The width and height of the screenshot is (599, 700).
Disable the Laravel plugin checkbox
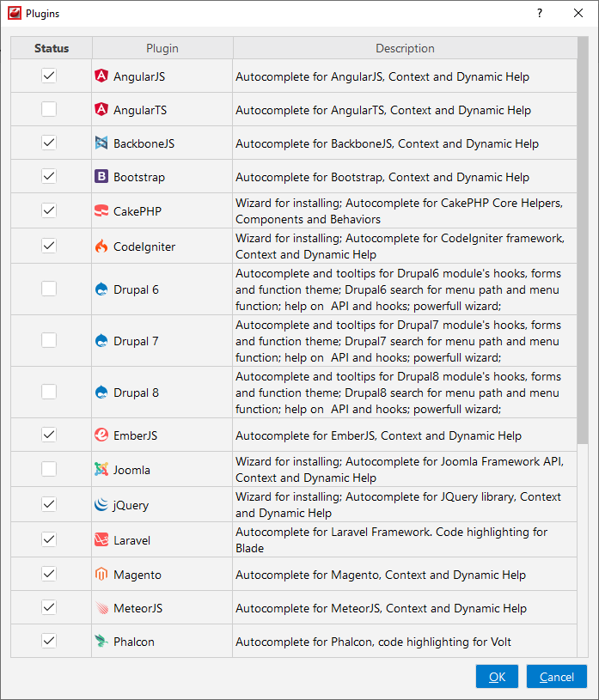[x=49, y=539]
